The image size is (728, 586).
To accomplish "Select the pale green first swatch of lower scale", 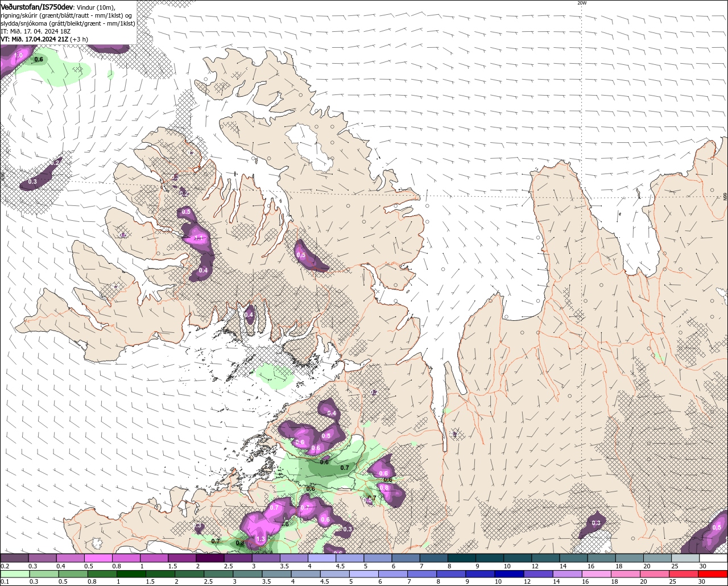I will 14,574.
